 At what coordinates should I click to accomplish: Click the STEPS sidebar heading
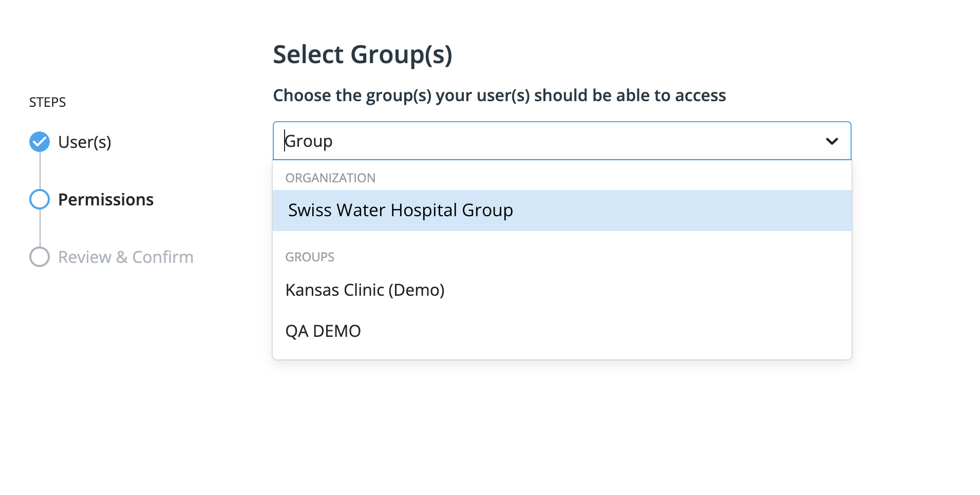47,102
